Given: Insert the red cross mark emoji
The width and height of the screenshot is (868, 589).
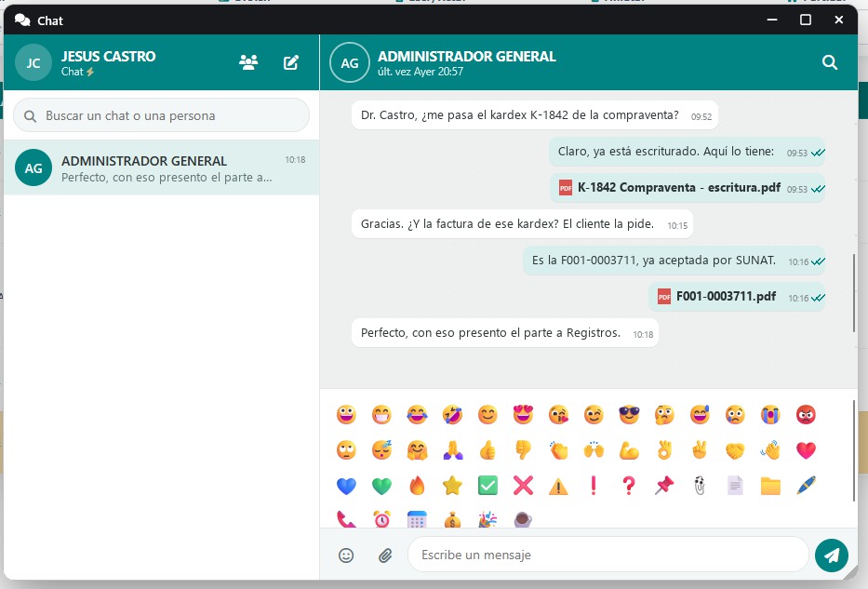Looking at the screenshot, I should 523,486.
